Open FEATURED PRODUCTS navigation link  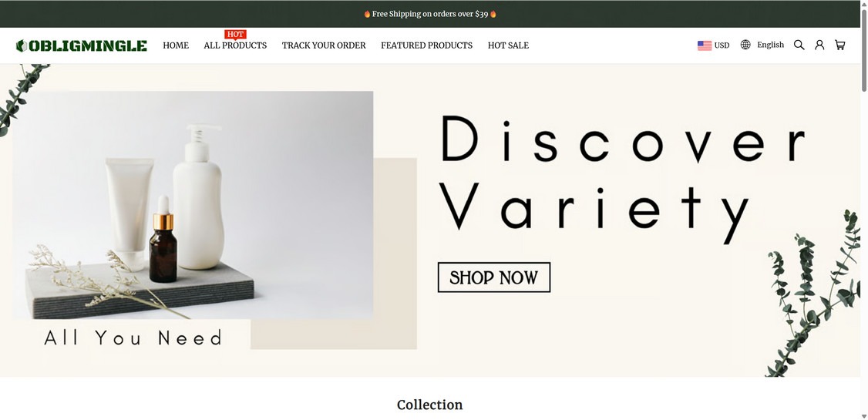click(427, 45)
